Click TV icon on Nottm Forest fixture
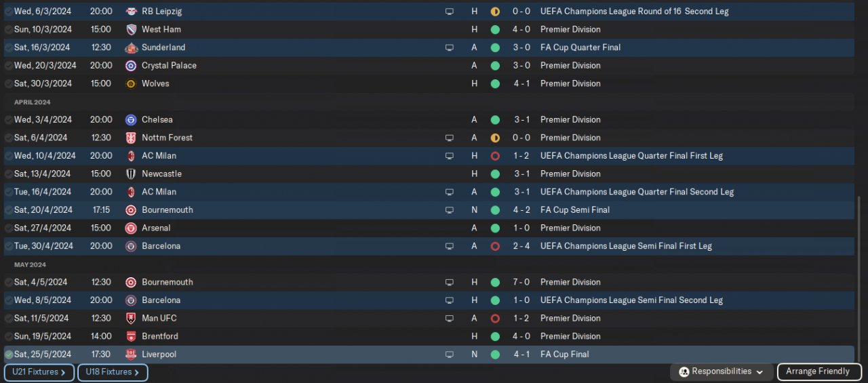868x383 pixels. [449, 138]
